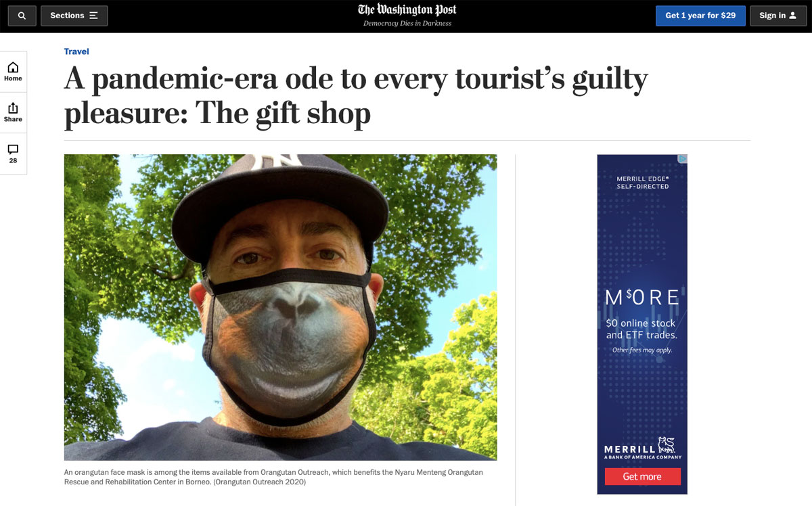Click the Sign in button
The image size is (812, 506).
777,16
